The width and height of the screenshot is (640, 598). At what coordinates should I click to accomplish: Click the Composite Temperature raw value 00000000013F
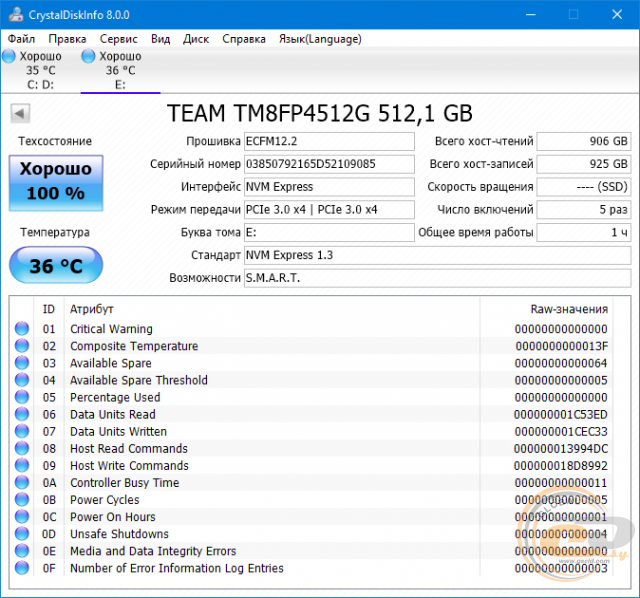coord(562,346)
